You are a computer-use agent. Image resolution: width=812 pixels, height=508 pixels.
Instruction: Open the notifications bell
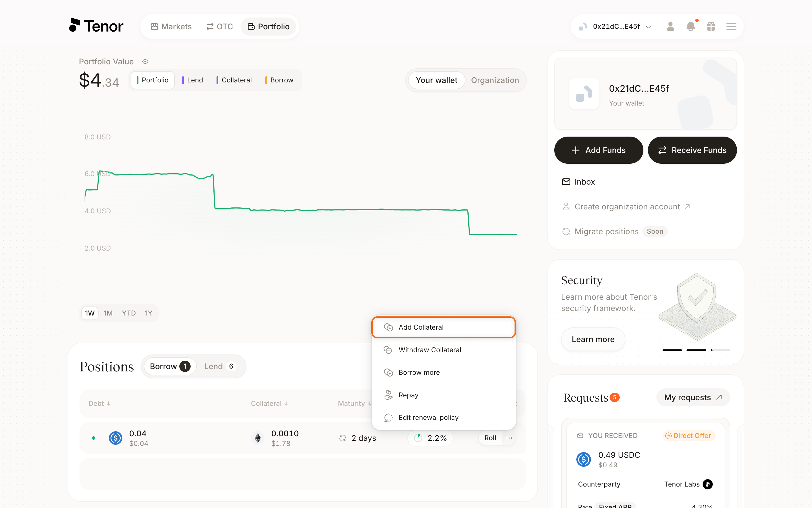(x=690, y=26)
